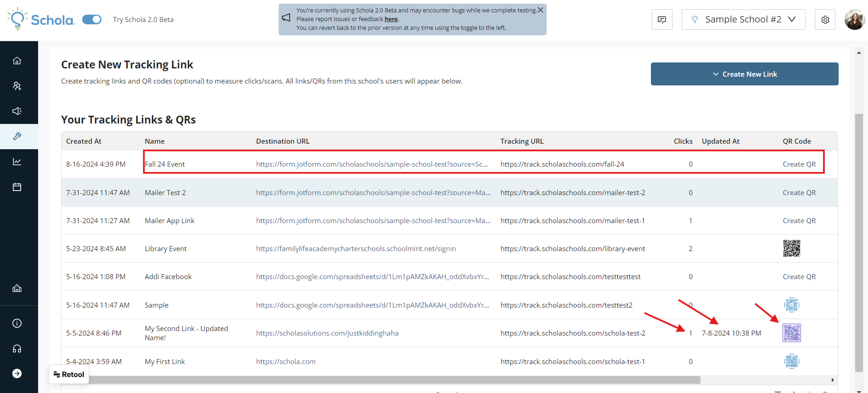Click the Retool badge
Image resolution: width=868 pixels, height=393 pixels.
coord(69,375)
